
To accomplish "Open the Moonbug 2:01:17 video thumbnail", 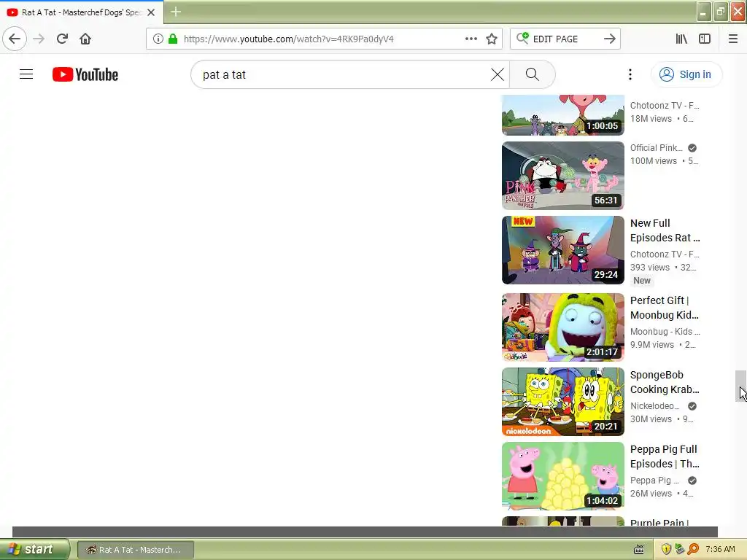I will pos(562,327).
